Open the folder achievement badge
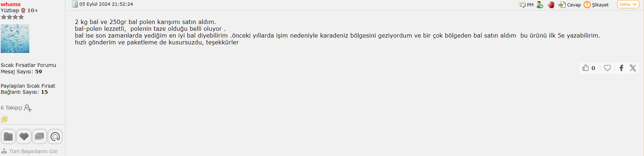This screenshot has width=644, height=156. [x=8, y=137]
